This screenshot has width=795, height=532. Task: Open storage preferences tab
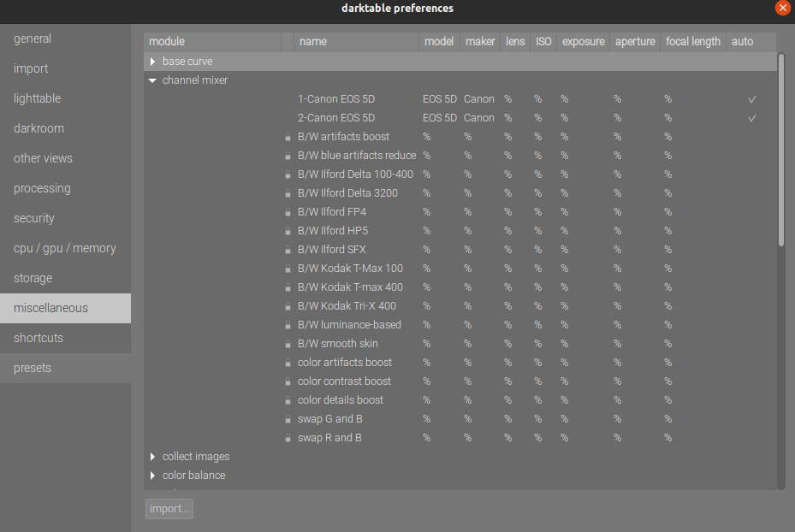pyautogui.click(x=65, y=278)
